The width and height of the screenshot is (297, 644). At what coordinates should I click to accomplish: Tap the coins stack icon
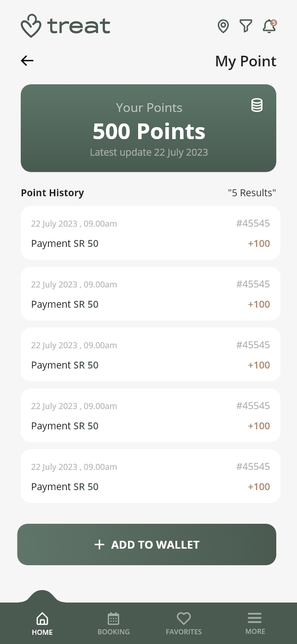pyautogui.click(x=257, y=105)
